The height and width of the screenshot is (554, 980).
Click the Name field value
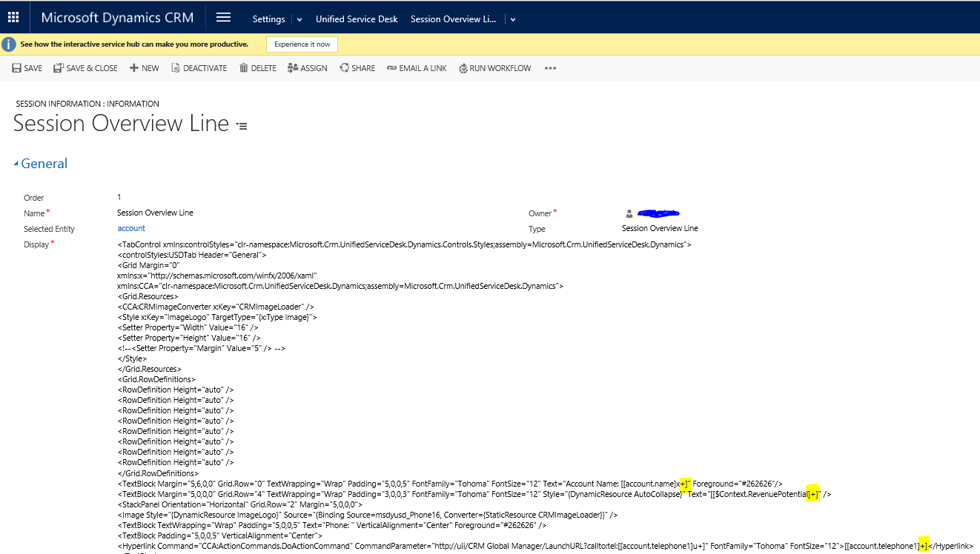coord(155,213)
